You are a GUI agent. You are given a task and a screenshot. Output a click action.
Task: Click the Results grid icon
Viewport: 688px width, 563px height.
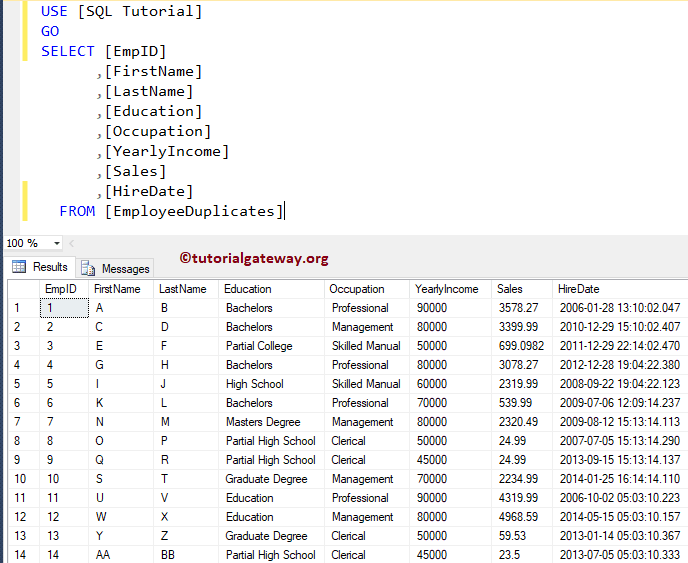19,266
